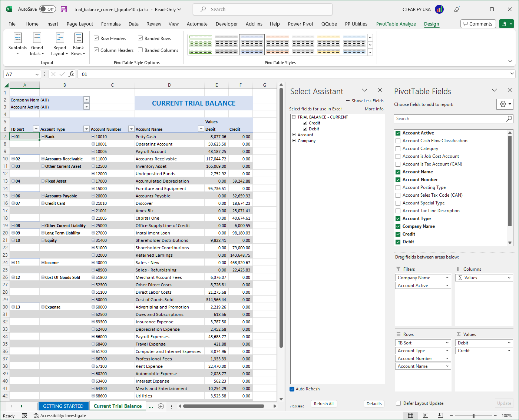The image size is (519, 420).
Task: Click the Refresh All button
Action: click(324, 403)
